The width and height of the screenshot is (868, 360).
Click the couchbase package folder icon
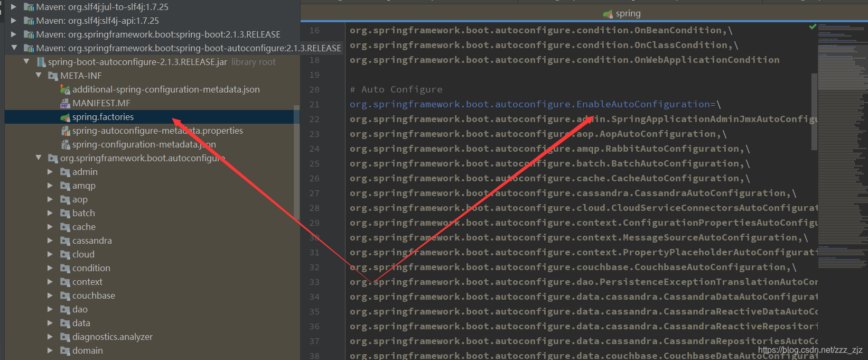[x=65, y=296]
